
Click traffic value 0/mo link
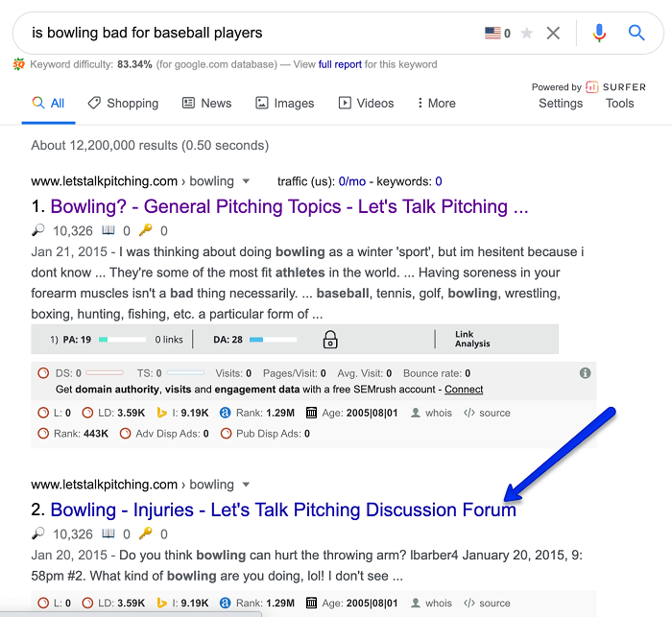click(352, 181)
